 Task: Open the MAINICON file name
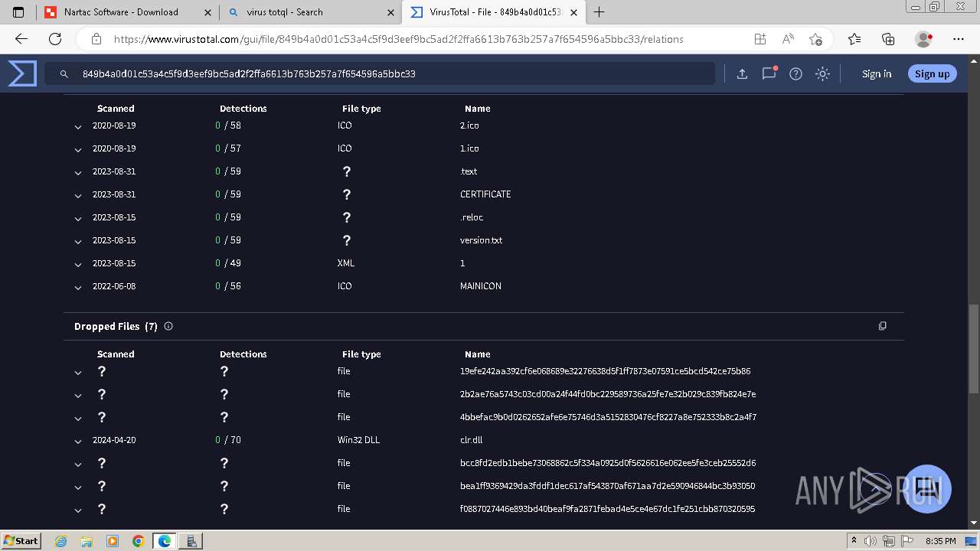[481, 286]
